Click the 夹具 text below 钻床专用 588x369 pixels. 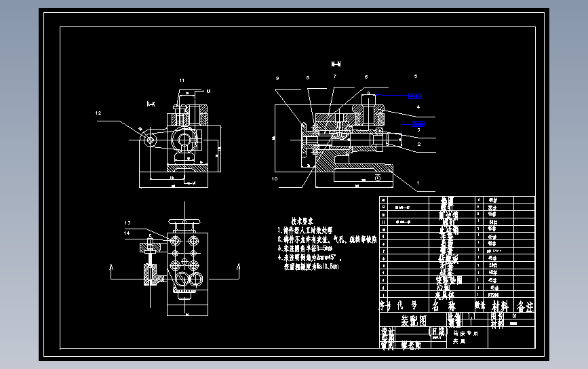click(x=458, y=341)
